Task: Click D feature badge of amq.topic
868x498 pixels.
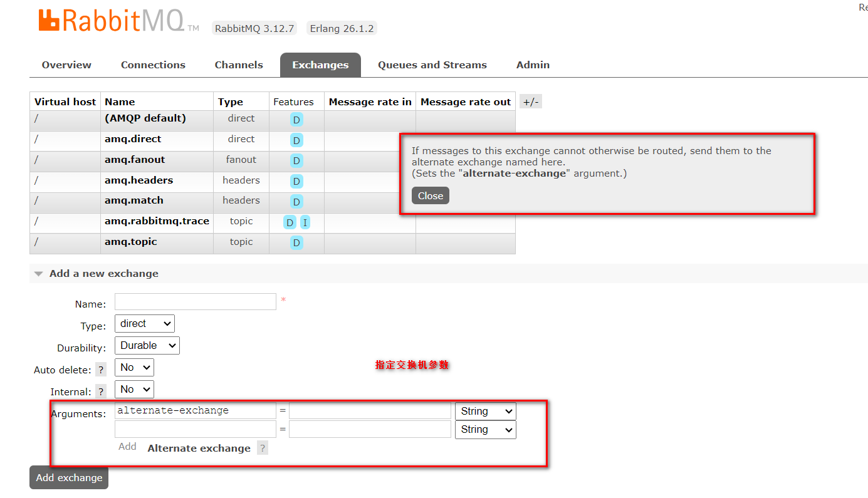Action: 296,243
